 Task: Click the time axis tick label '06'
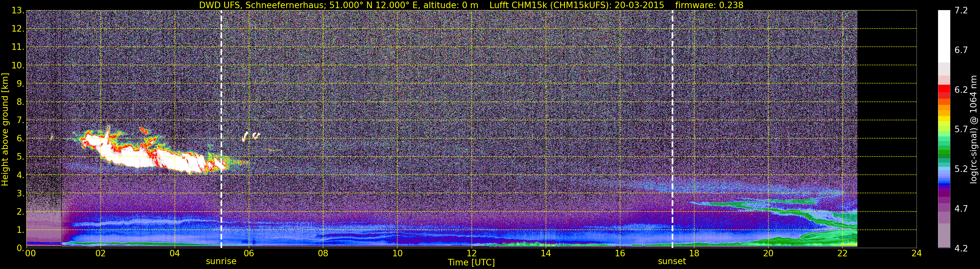point(248,253)
